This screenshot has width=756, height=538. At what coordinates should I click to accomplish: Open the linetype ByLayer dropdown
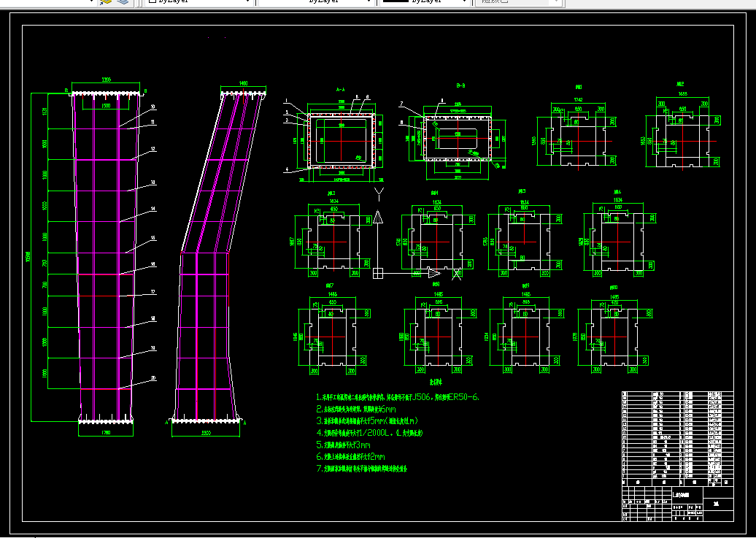click(x=316, y=1)
